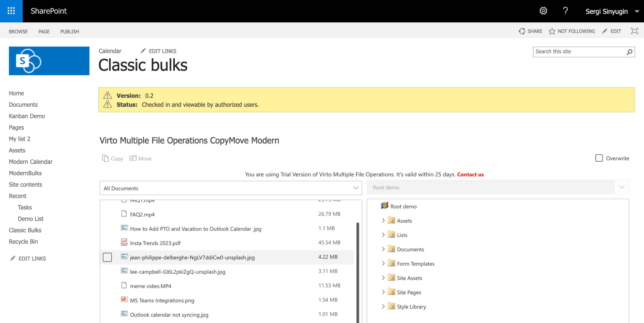Click the Not Following star icon
The height and width of the screenshot is (323, 644).
click(x=552, y=31)
